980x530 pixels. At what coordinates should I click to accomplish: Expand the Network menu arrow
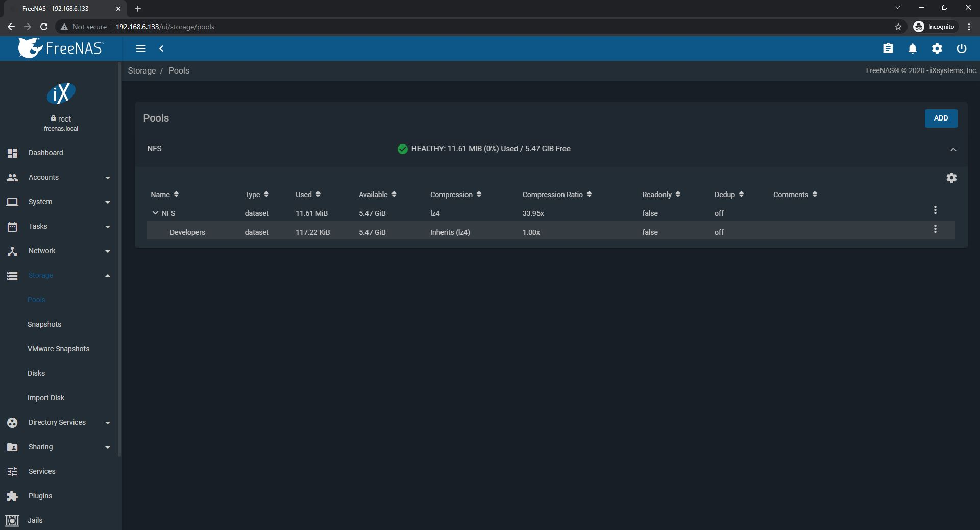(108, 251)
